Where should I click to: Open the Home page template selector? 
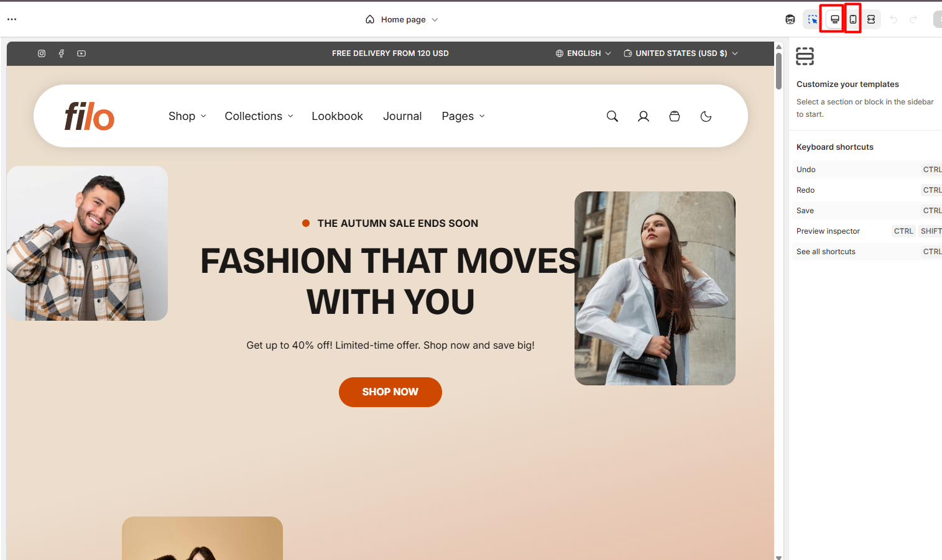[402, 19]
